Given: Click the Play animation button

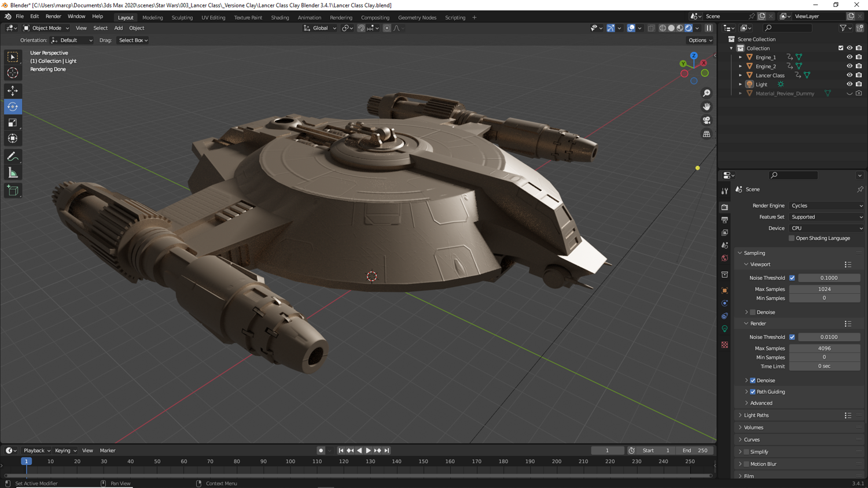Looking at the screenshot, I should click(x=368, y=450).
